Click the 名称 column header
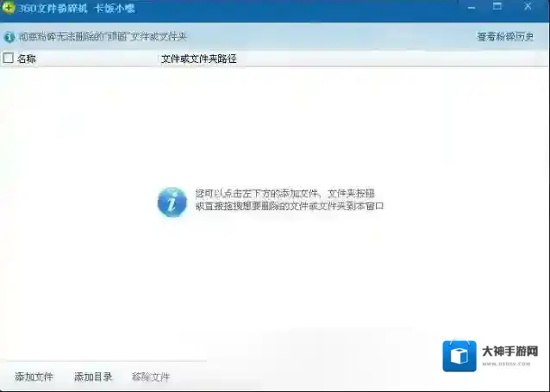550x392 pixels. 27,59
